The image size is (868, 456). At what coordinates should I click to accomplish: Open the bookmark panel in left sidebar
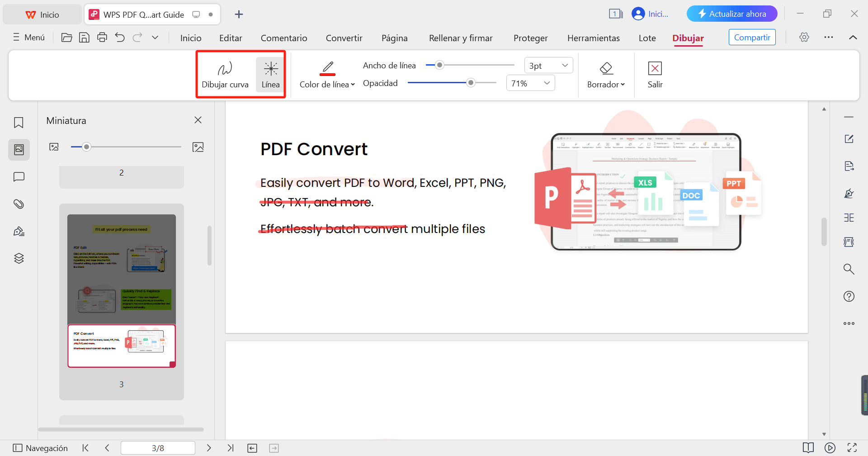(x=19, y=123)
